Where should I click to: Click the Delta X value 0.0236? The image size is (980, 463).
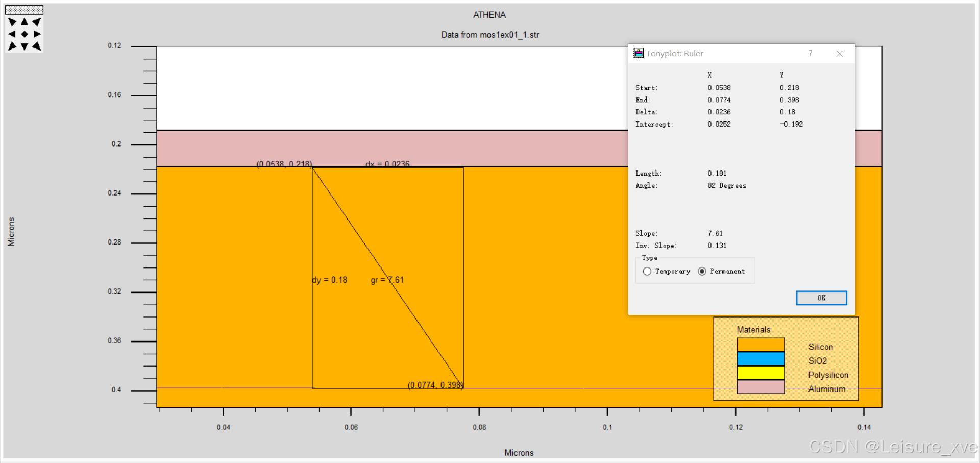click(x=719, y=112)
